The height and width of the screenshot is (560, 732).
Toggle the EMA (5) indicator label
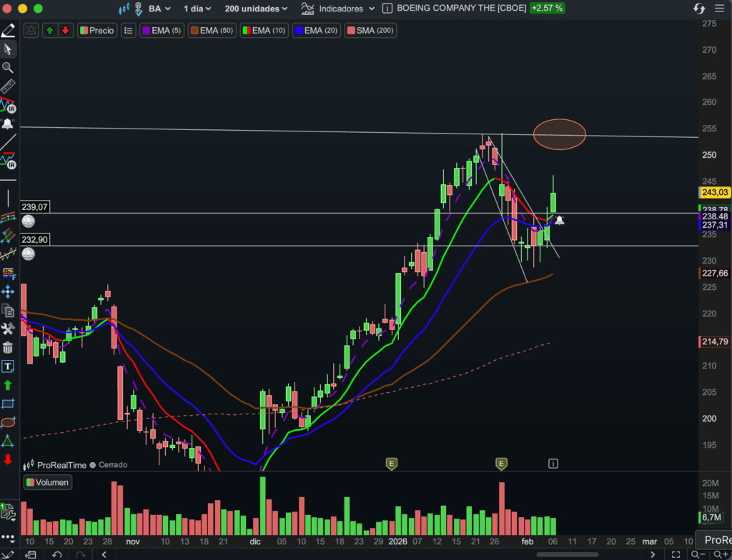click(162, 31)
